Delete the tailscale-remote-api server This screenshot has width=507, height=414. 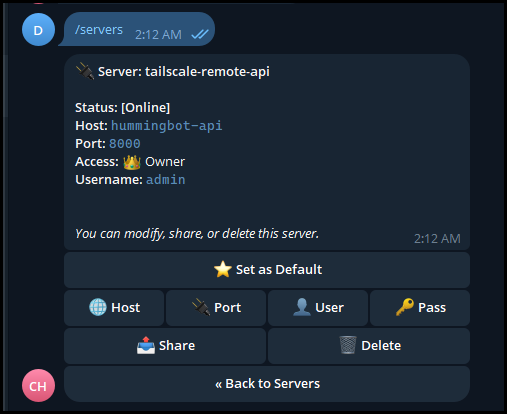click(369, 346)
